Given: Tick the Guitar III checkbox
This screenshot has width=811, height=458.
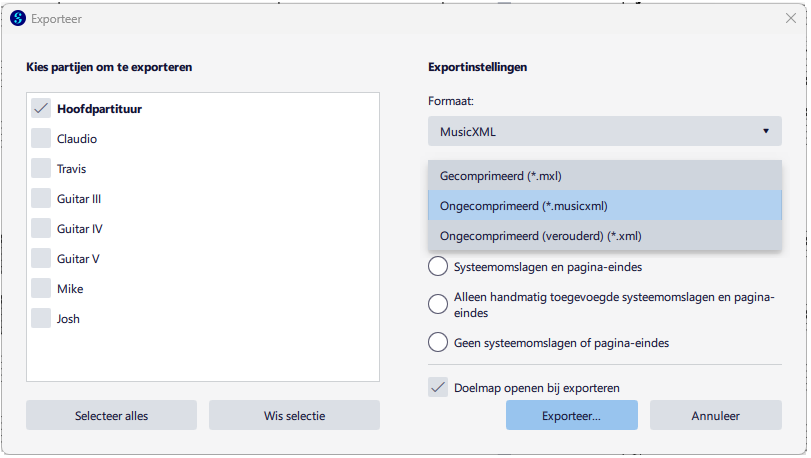Looking at the screenshot, I should 41,199.
